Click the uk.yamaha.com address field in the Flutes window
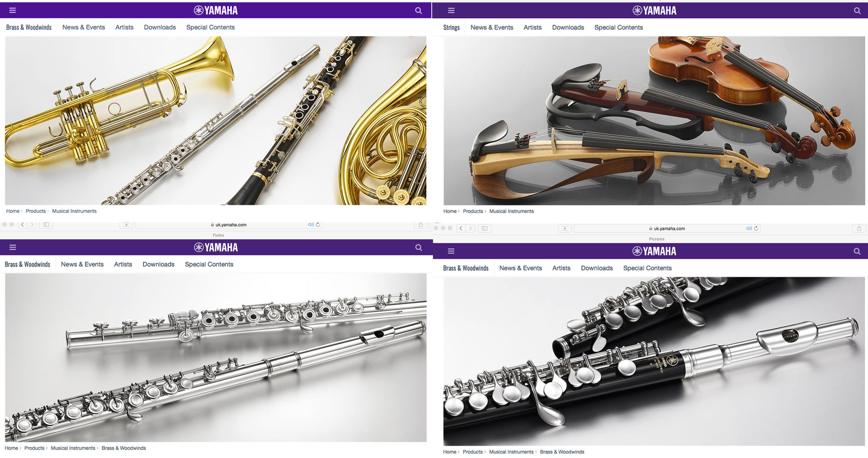This screenshot has height=458, width=868. [229, 225]
